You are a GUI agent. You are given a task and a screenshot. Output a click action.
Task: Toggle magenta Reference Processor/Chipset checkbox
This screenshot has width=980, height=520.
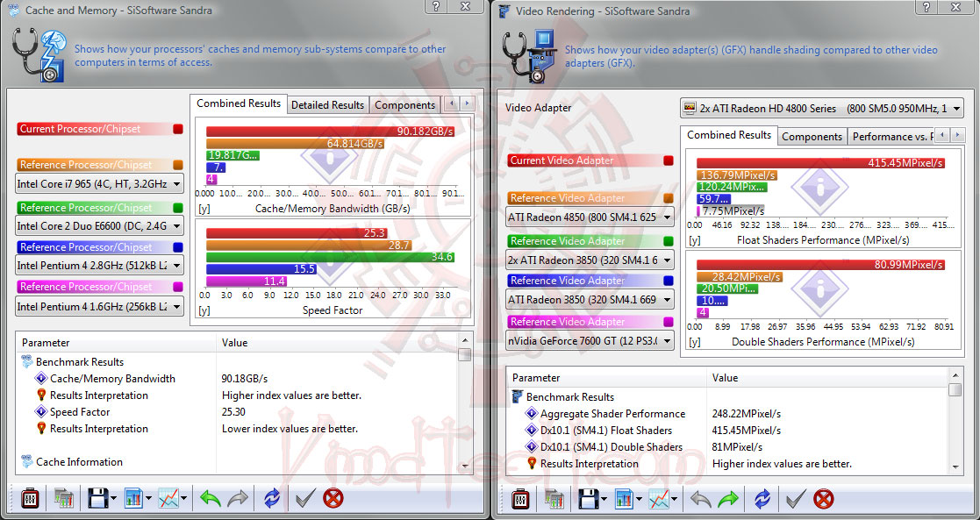click(178, 287)
